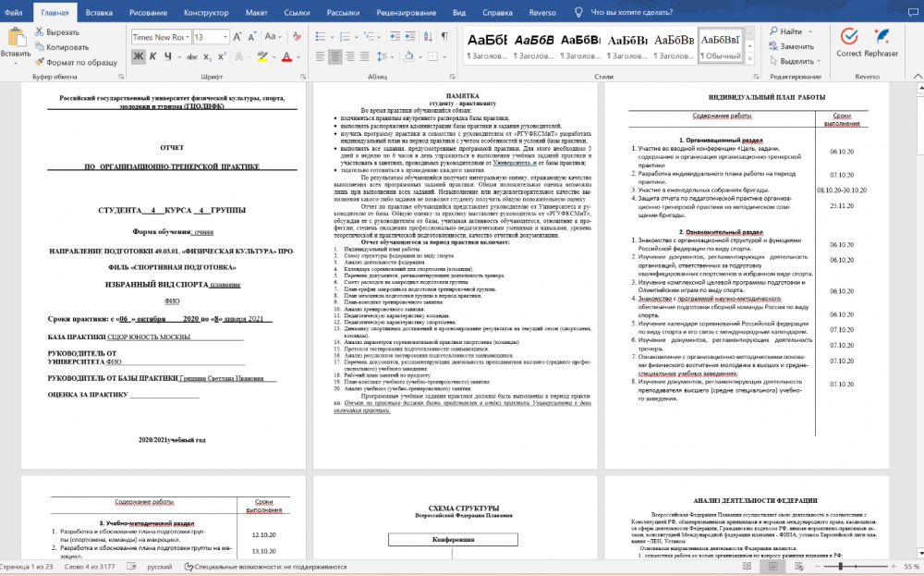This screenshot has height=576, width=924.
Task: Open text effects (outlined A) icon
Action: coord(239,57)
